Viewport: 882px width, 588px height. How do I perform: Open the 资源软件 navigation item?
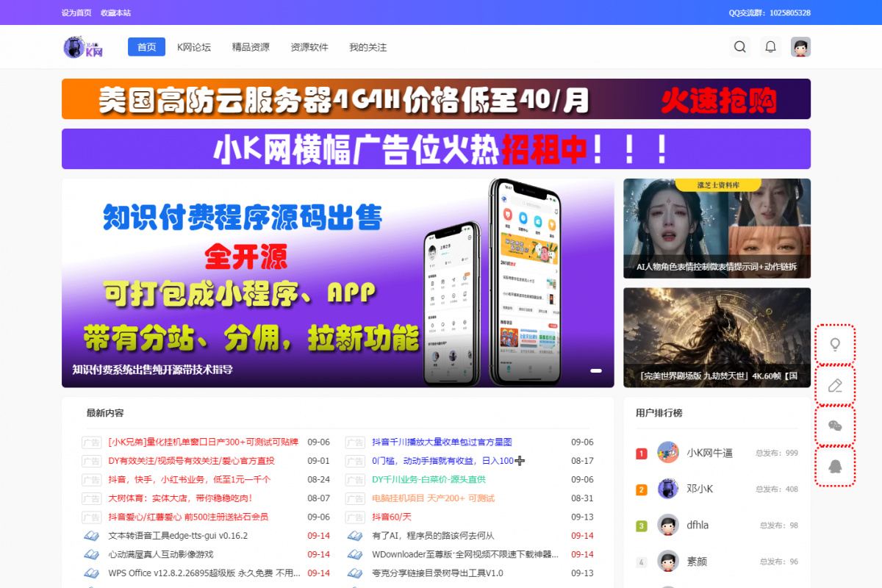(309, 47)
